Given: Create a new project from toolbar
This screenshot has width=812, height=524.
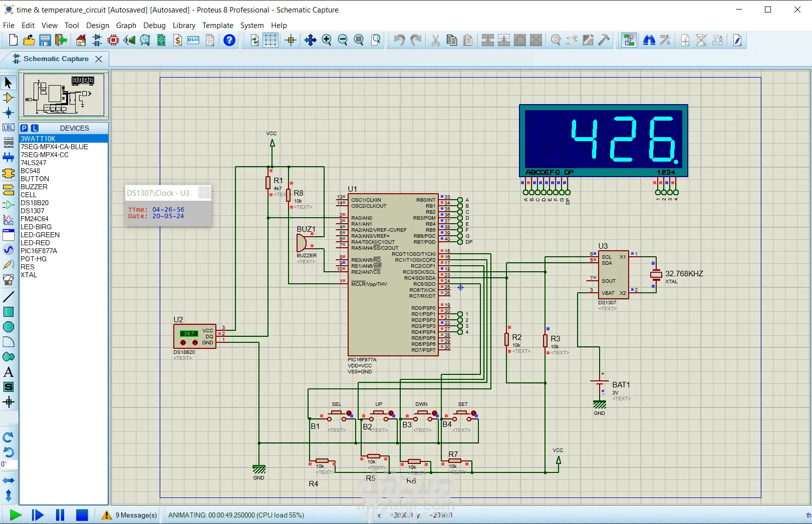Looking at the screenshot, I should click(x=13, y=40).
